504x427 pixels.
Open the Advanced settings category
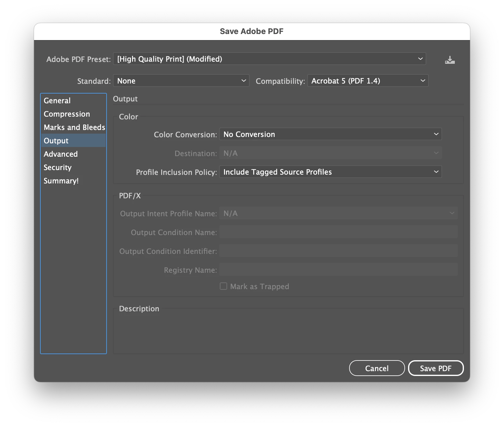pos(73,154)
